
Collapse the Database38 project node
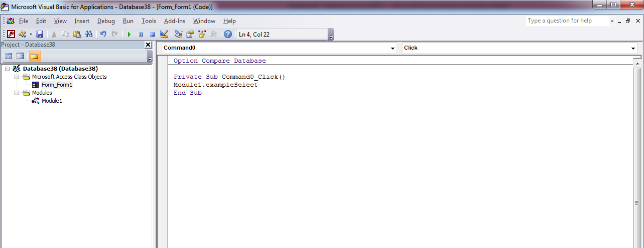pos(7,69)
